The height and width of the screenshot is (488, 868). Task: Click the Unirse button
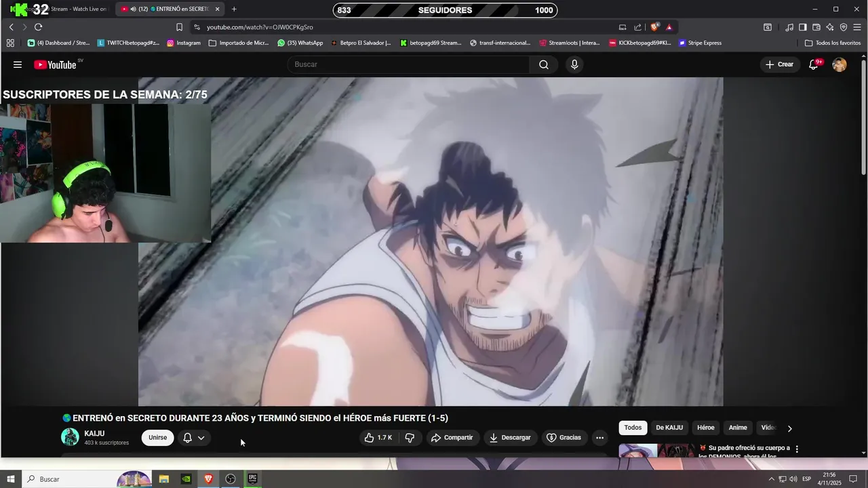click(158, 438)
